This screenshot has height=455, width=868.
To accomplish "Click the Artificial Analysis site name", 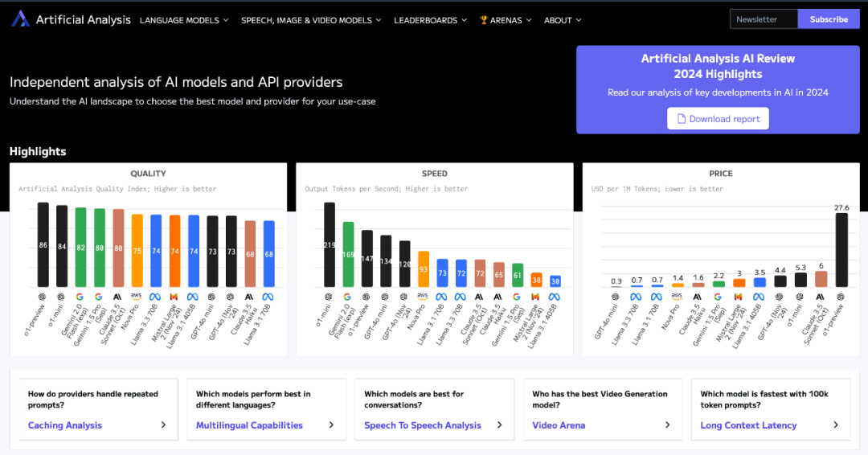I will click(83, 20).
